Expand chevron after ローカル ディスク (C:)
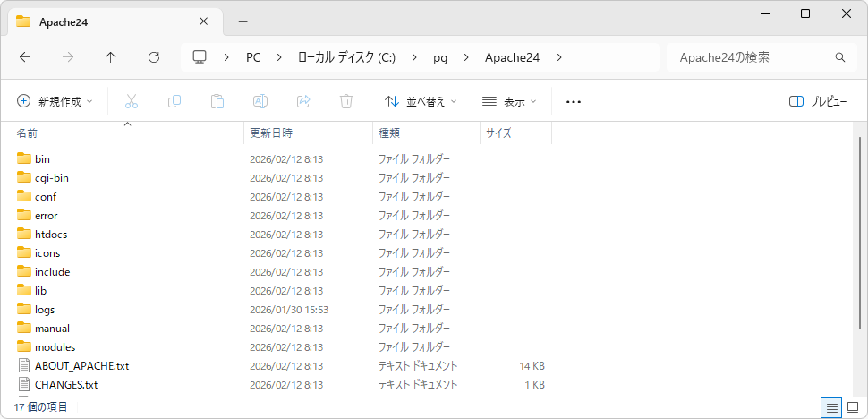Image resolution: width=868 pixels, height=419 pixels. click(x=414, y=57)
